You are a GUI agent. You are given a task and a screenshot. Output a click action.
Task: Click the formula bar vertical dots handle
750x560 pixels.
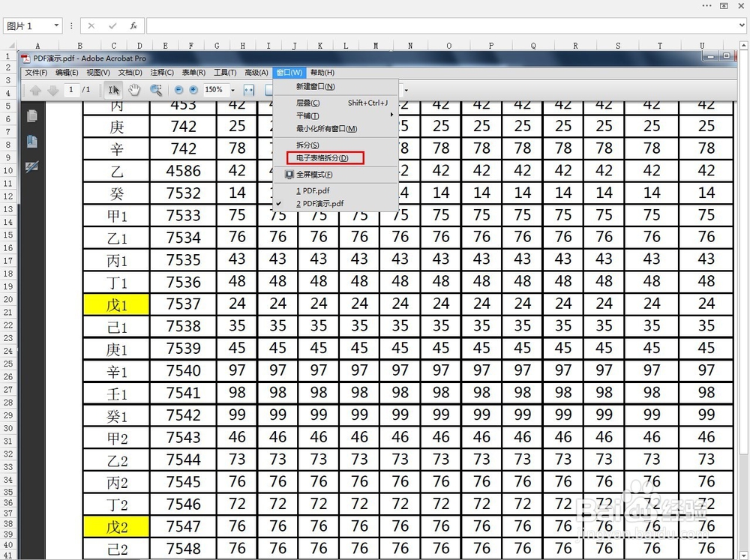(71, 25)
